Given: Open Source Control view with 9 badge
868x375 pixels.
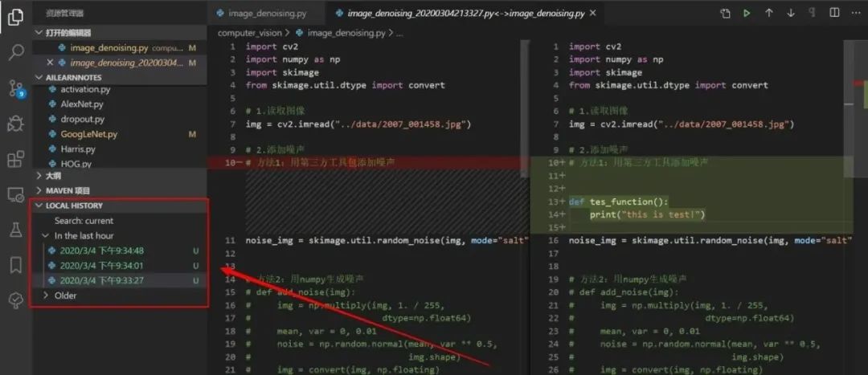Looking at the screenshot, I should click(16, 88).
